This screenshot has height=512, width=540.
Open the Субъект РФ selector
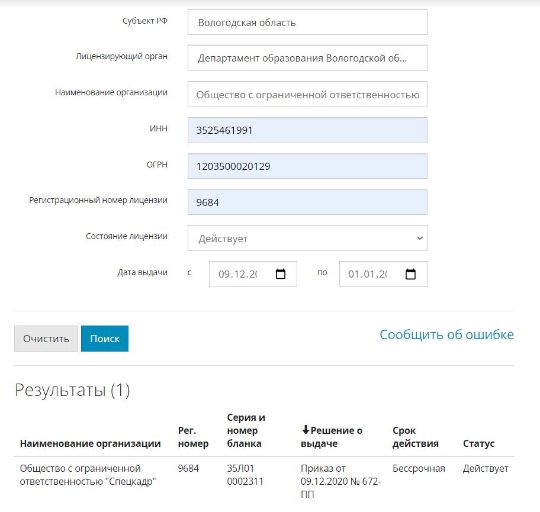click(x=308, y=22)
